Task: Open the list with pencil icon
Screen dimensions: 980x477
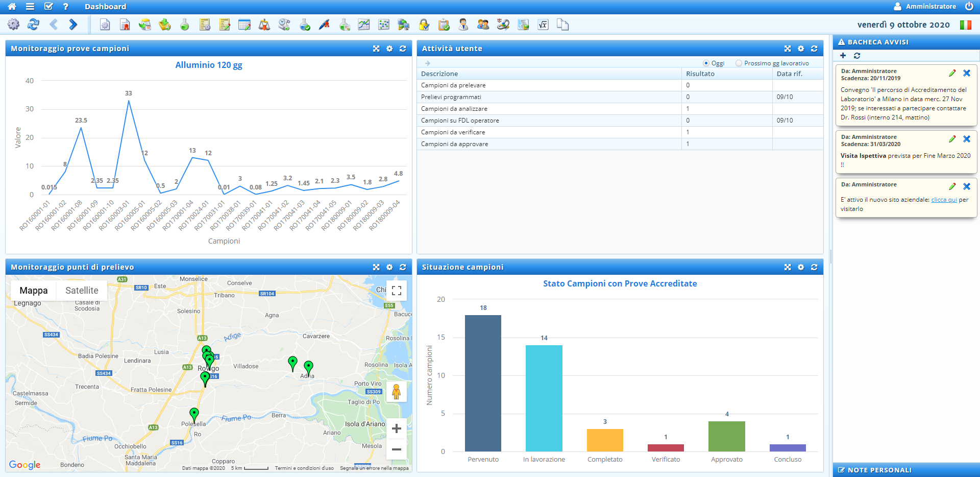Action: click(x=225, y=25)
